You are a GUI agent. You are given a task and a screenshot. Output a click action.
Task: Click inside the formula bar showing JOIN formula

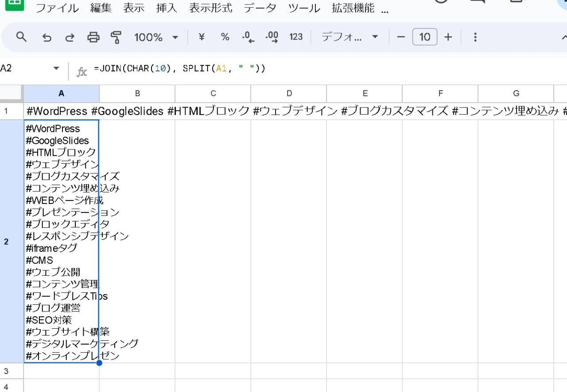pyautogui.click(x=177, y=68)
